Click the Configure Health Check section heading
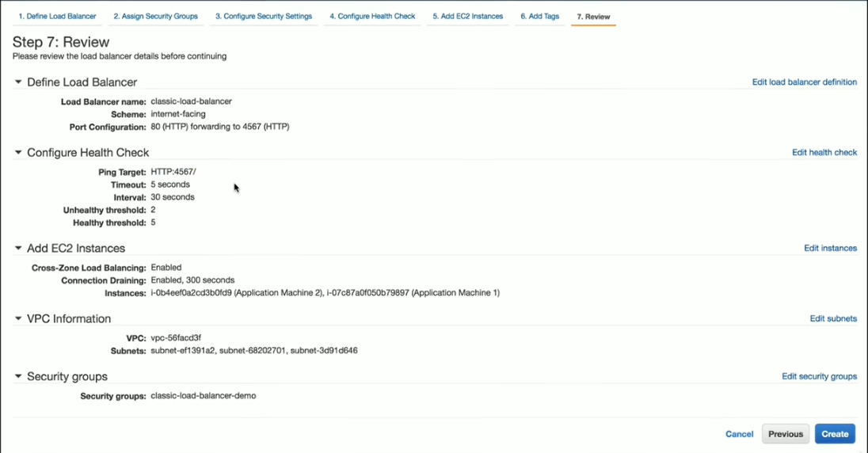This screenshot has width=868, height=453. point(88,152)
